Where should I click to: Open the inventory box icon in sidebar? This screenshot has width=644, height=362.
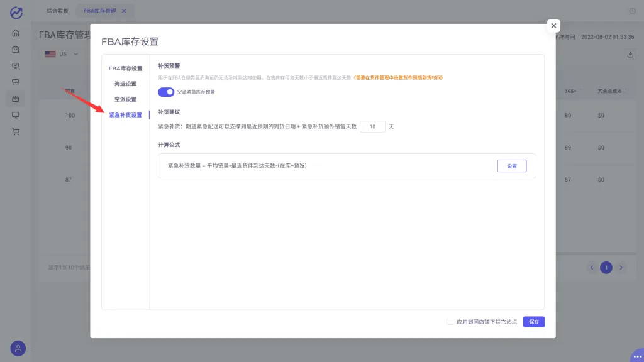click(x=16, y=99)
